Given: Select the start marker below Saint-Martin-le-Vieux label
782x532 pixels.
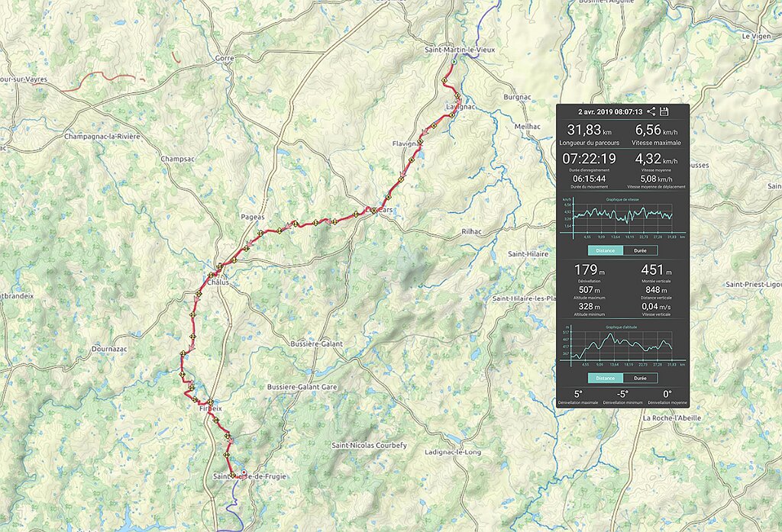Looking at the screenshot, I should (x=454, y=62).
